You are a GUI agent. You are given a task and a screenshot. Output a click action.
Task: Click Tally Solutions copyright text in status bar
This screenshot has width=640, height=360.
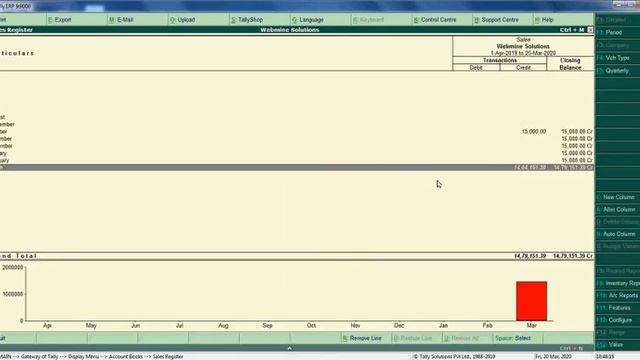454,356
